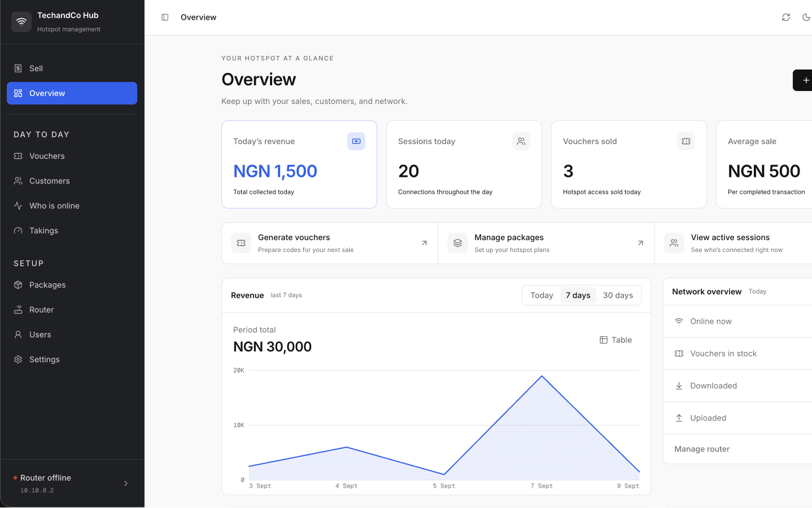Click the Settings gear icon
812x508 pixels.
pos(18,359)
